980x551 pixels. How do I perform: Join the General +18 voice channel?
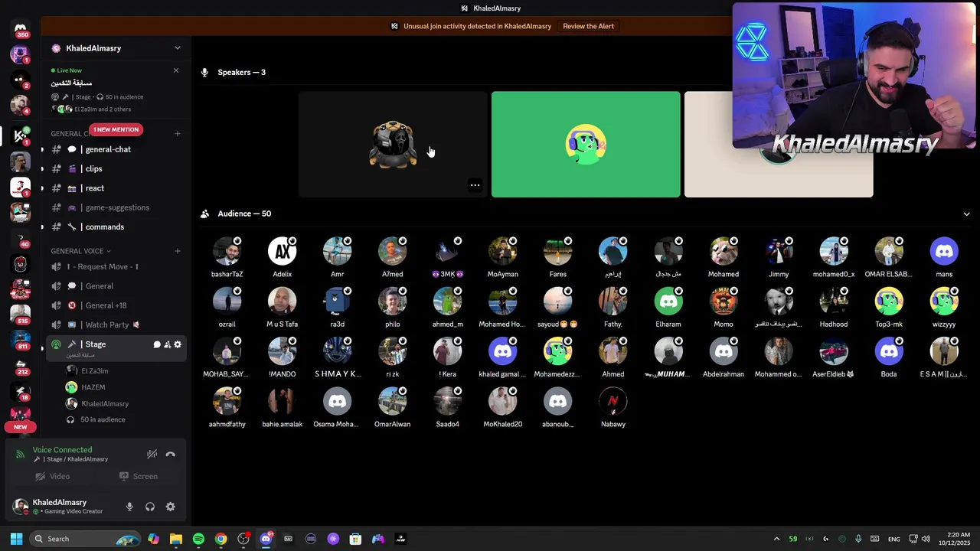point(115,305)
